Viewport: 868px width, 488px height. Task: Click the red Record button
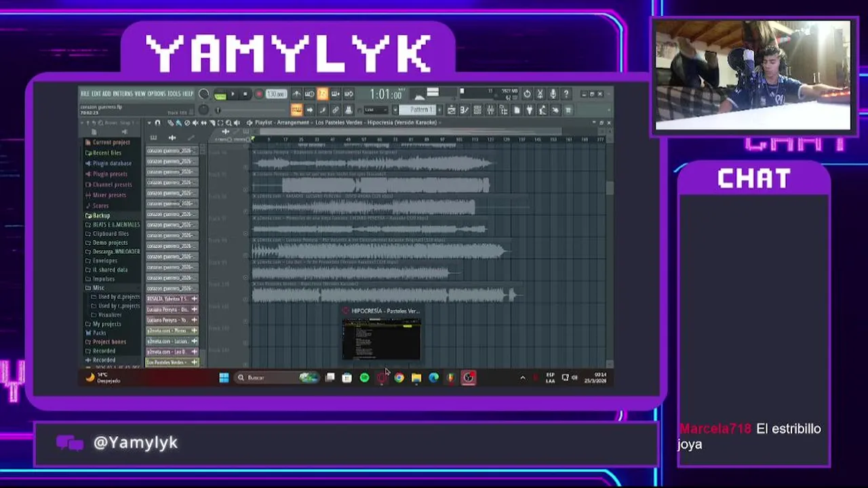259,94
